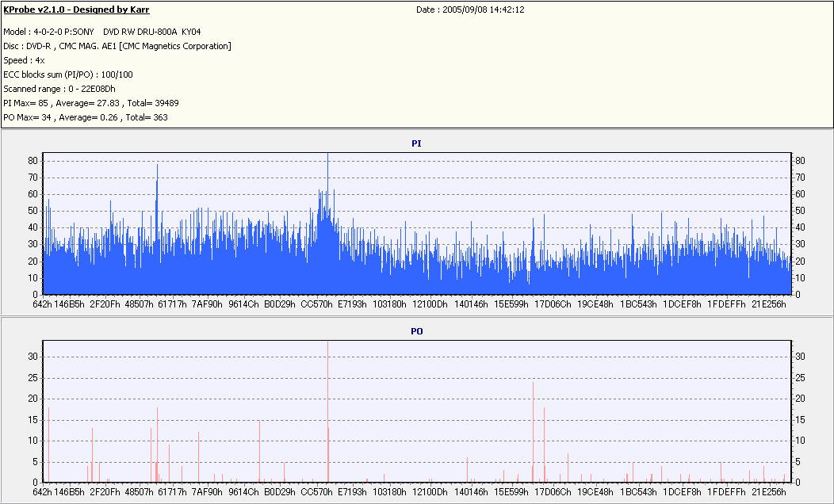This screenshot has width=834, height=504.
Task: Click "10" on the PO chart's right axis
Action: [800, 441]
